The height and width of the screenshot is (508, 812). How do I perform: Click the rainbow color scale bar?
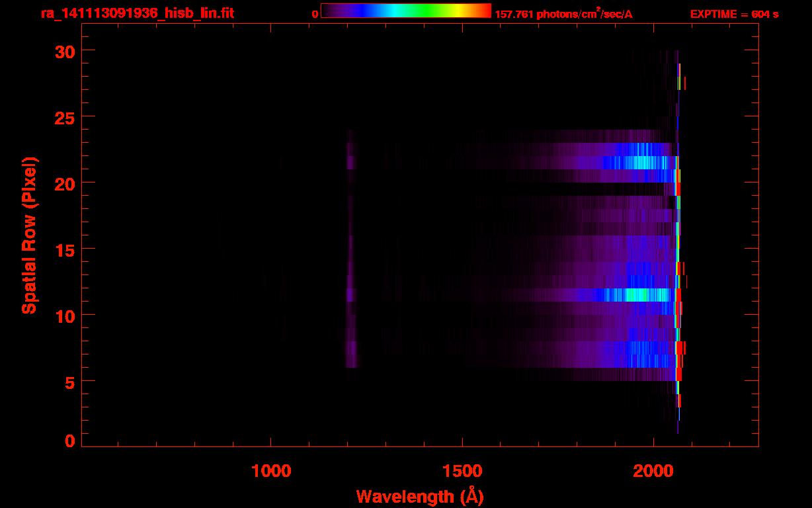(x=406, y=11)
